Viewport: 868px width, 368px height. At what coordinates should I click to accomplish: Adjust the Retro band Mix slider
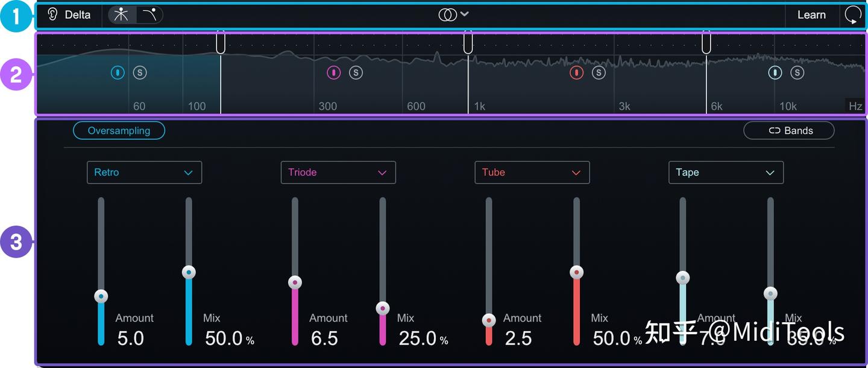click(189, 272)
